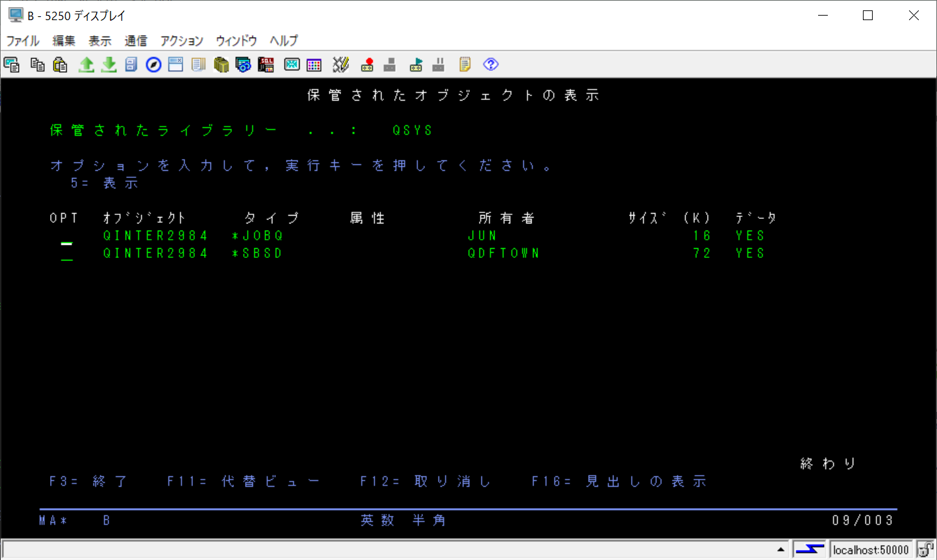Click YES data value in *JOBQ row

[751, 236]
